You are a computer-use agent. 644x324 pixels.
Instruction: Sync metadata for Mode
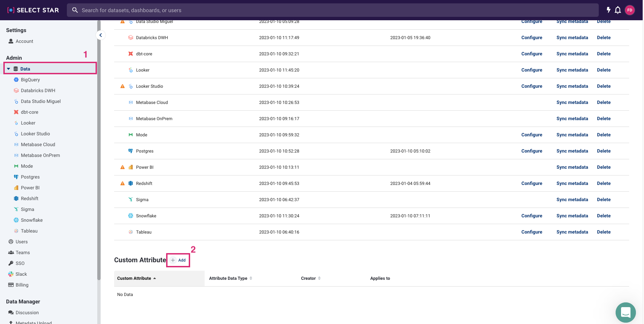572,135
